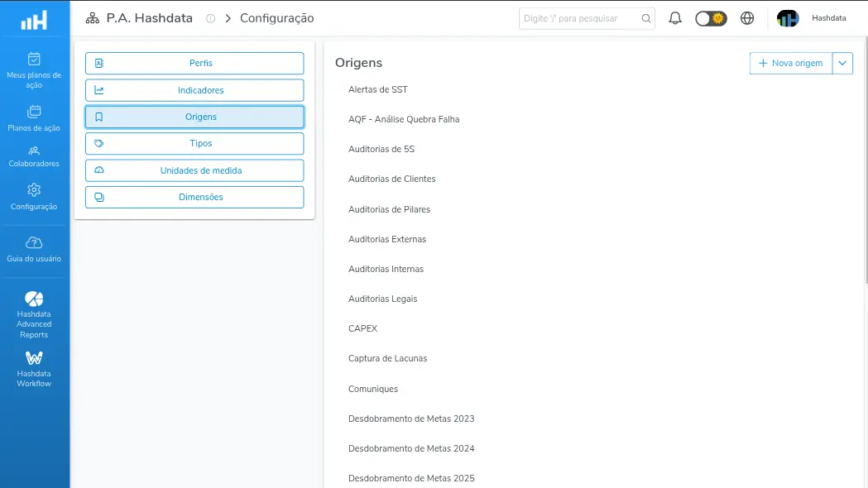Click the Hashdata logo icon
Screen dimensions: 868x488
(34, 21)
